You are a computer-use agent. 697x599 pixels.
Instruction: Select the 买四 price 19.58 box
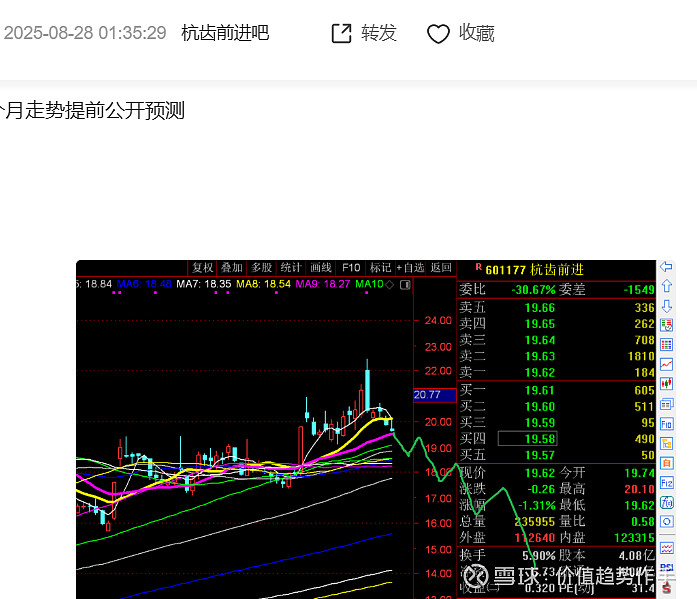pos(527,439)
